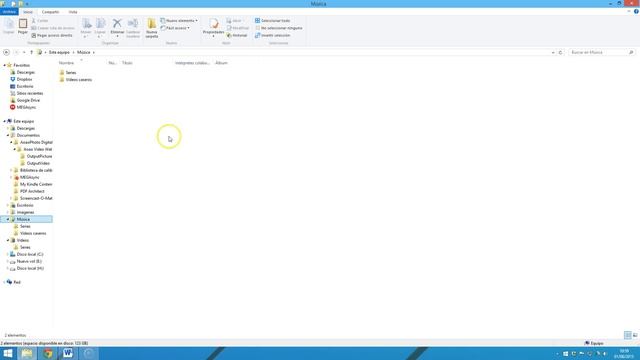Open the address bar history dropdown
This screenshot has height=360, width=640.
click(553, 52)
